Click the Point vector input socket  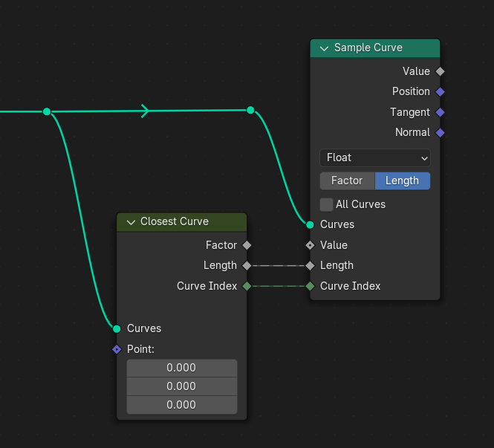pos(117,349)
